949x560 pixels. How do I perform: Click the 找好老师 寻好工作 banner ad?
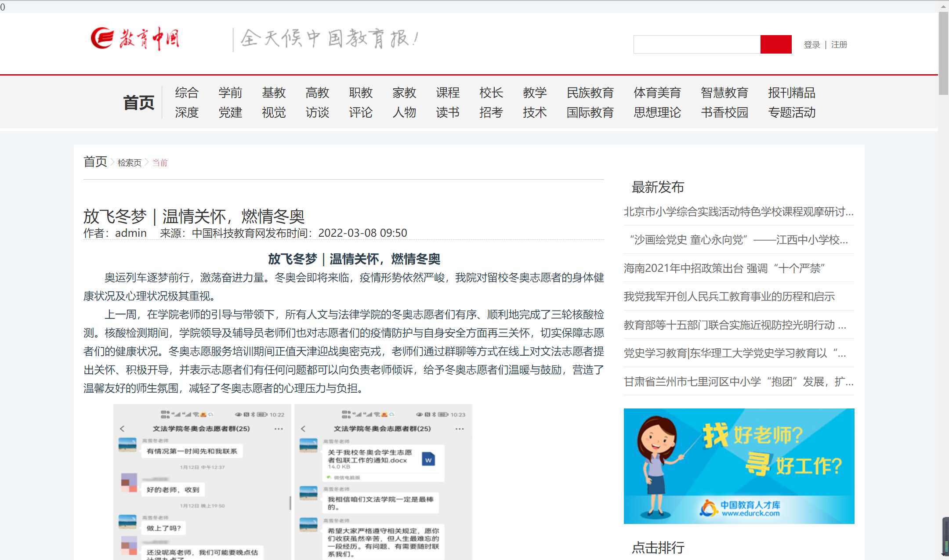coord(739,466)
